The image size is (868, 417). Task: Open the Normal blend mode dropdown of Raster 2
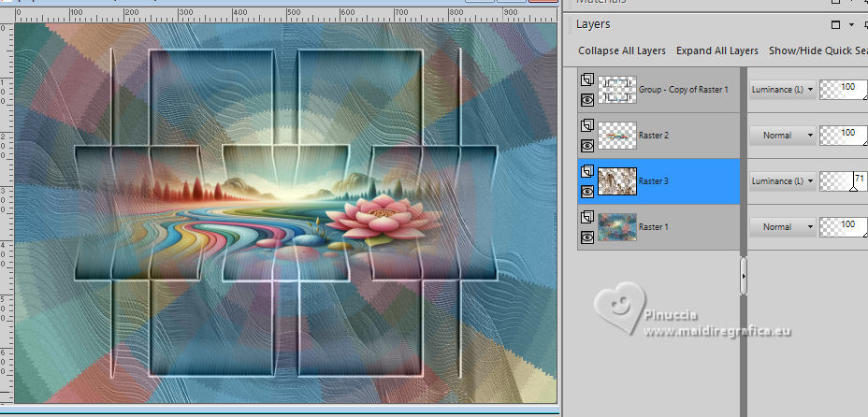(x=783, y=136)
